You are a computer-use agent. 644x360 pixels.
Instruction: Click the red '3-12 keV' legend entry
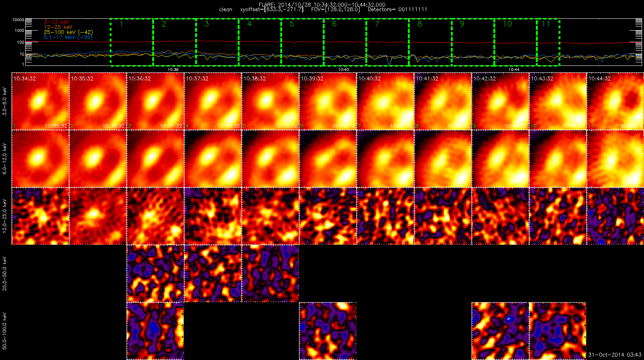click(56, 22)
